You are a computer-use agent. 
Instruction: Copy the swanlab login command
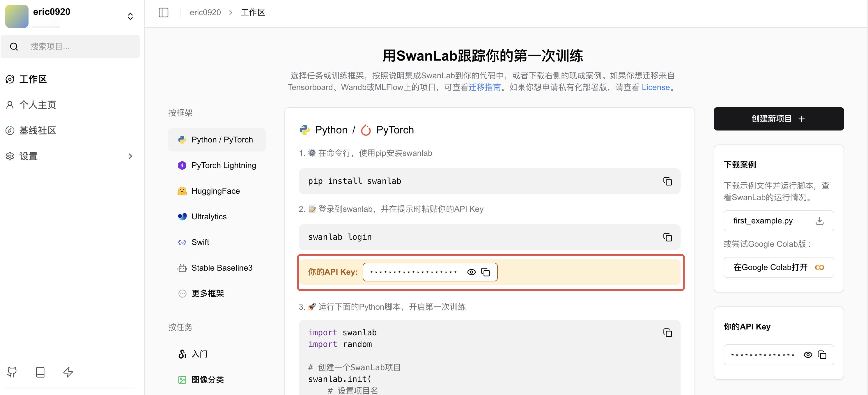[x=667, y=237]
